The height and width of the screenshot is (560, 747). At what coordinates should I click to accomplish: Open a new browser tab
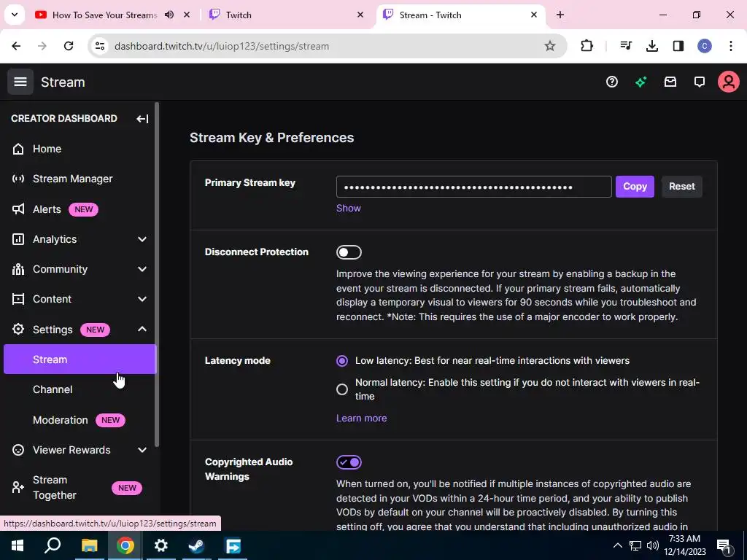point(560,15)
